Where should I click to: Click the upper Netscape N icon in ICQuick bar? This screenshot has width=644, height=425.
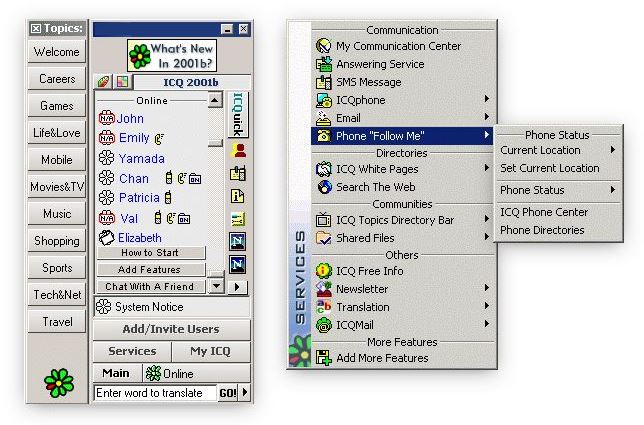238,241
